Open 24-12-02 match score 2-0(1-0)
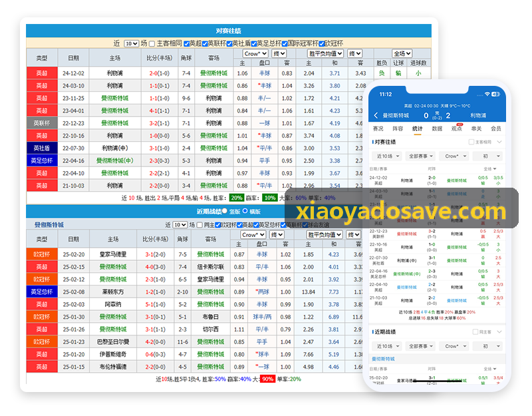 coord(159,73)
